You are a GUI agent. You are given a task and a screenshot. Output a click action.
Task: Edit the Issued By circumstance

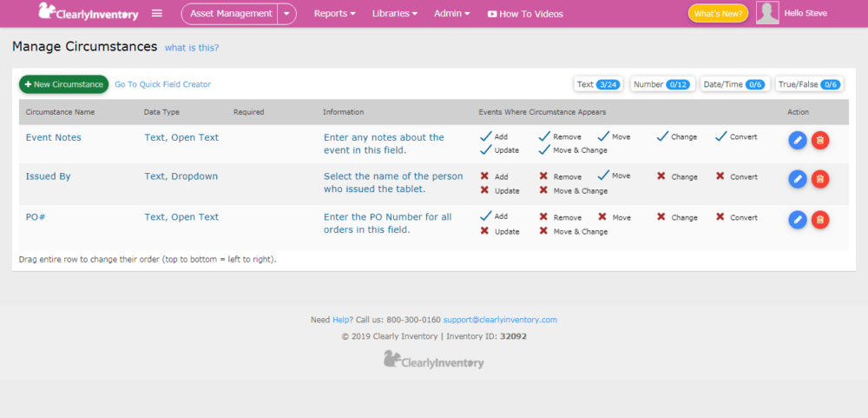(798, 179)
